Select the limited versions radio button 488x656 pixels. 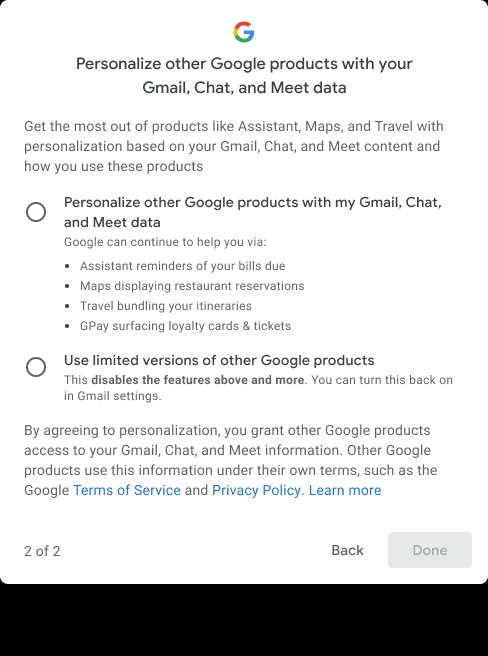pyautogui.click(x=36, y=367)
